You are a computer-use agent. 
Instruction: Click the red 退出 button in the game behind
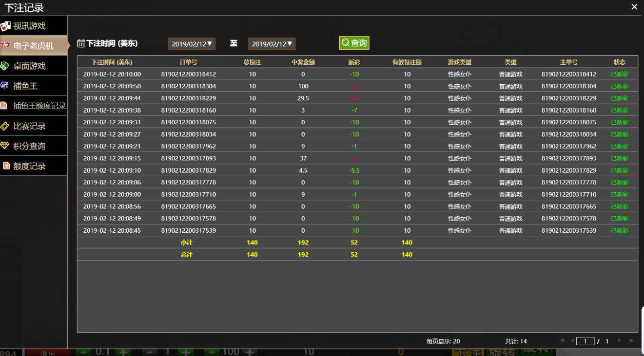click(48, 352)
